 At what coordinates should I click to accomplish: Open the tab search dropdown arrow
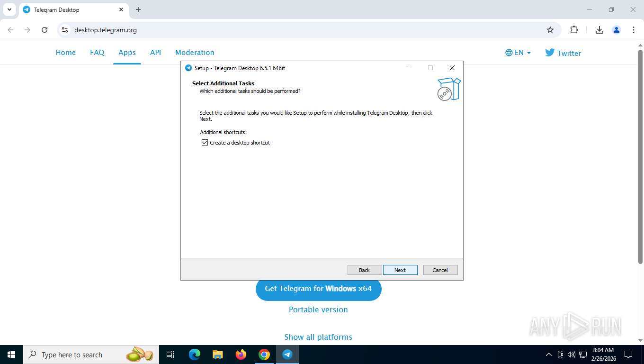(9, 9)
